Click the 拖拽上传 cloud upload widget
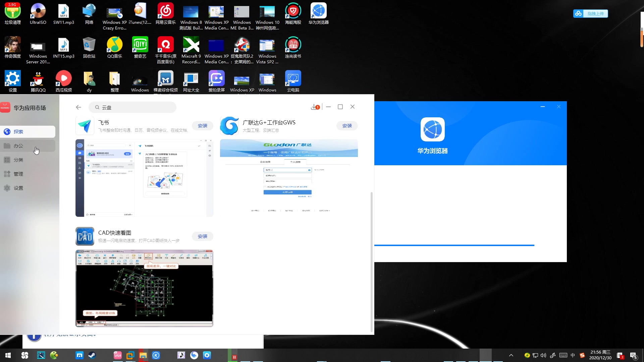 (x=591, y=13)
